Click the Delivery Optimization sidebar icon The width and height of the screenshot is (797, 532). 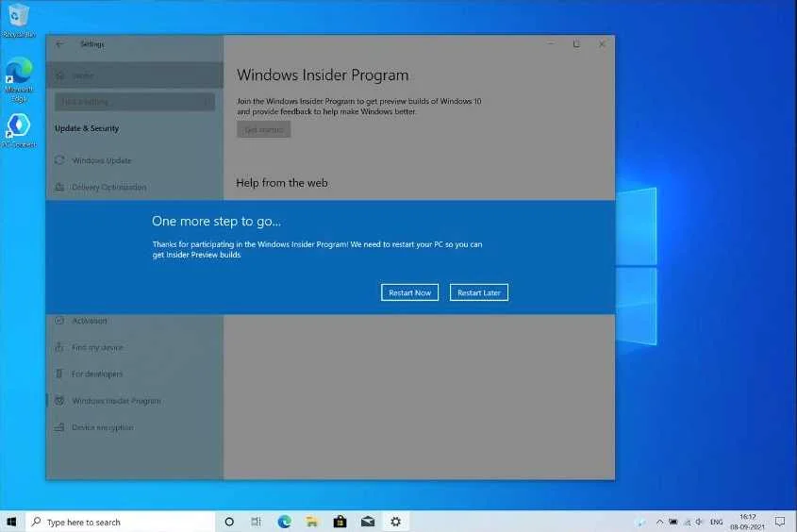pos(59,187)
